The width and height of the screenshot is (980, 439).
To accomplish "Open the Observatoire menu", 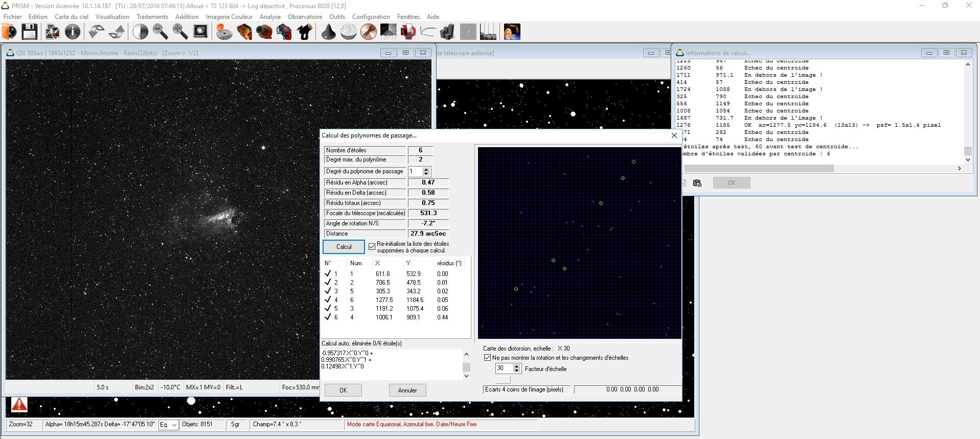I will (x=305, y=17).
